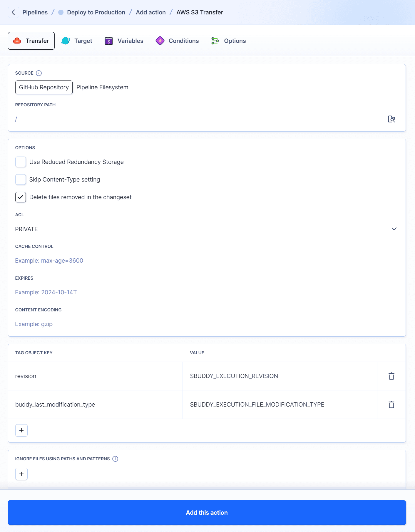Click the Conditions IF diamond icon
415x532 pixels.
click(x=160, y=41)
